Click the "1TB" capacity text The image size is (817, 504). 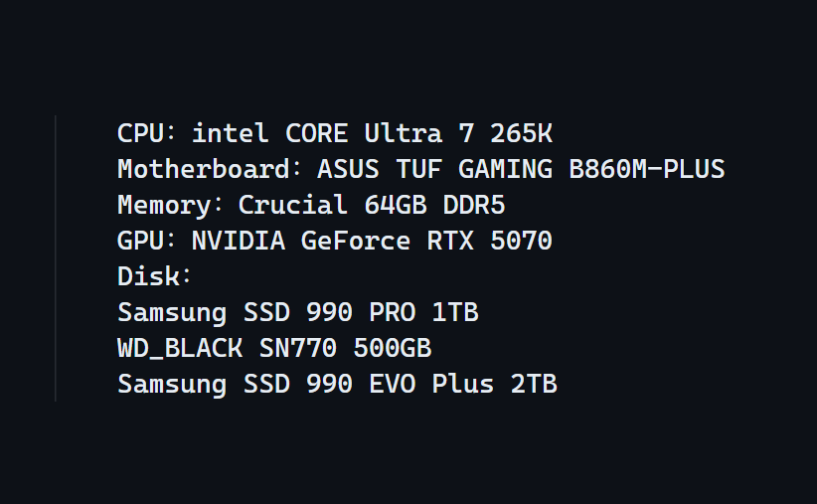pyautogui.click(x=455, y=312)
